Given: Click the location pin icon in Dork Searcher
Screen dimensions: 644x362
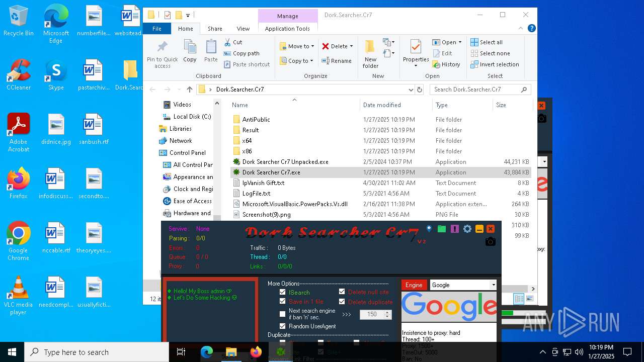Looking at the screenshot, I should point(429,229).
